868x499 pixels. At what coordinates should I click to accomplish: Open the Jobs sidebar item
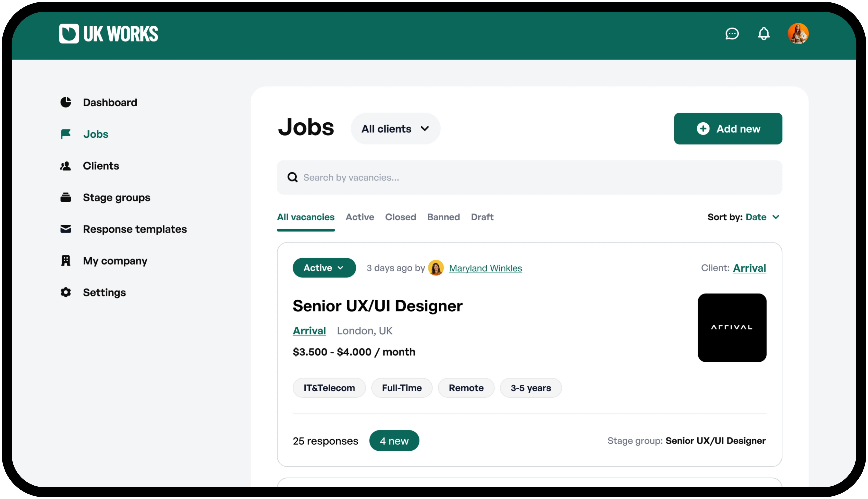pos(96,134)
